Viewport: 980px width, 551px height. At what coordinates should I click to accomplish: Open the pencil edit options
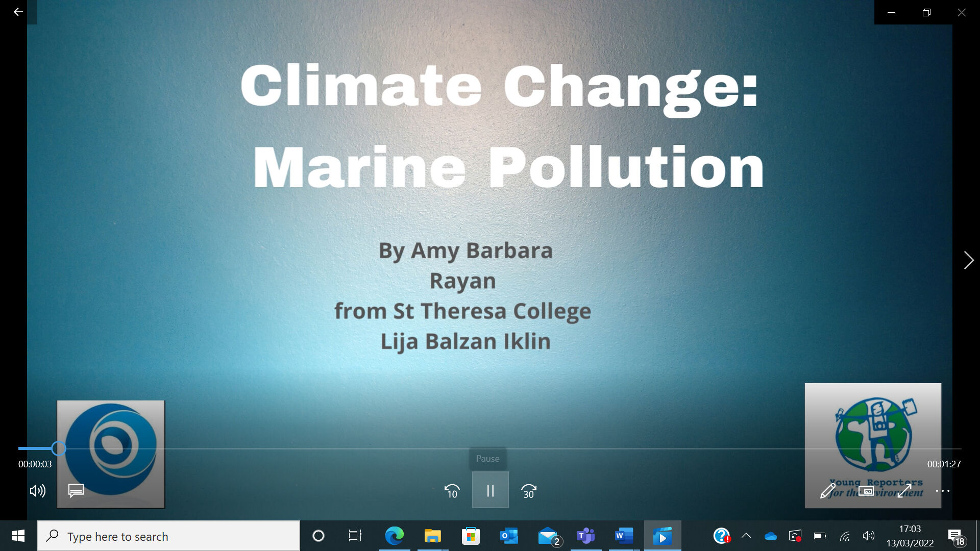827,491
